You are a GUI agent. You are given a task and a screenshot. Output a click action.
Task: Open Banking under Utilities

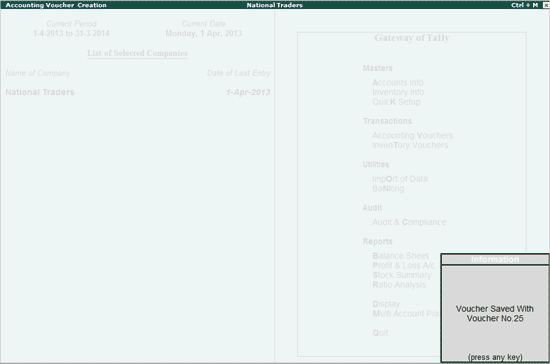[x=388, y=189]
